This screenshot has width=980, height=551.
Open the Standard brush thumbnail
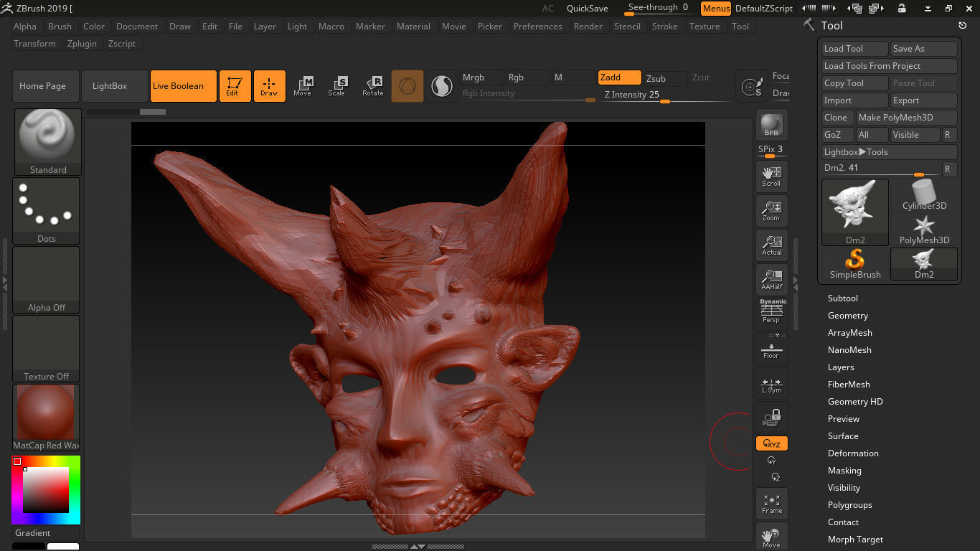[x=47, y=142]
